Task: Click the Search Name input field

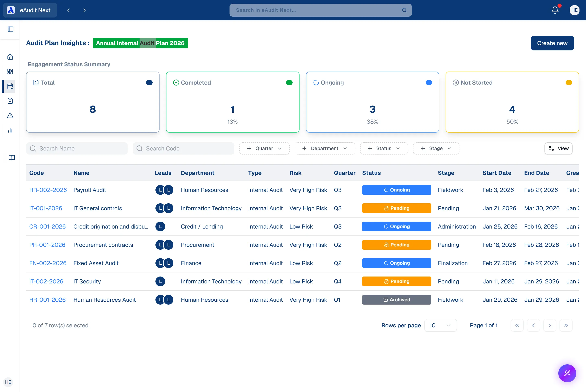Action: (77, 148)
